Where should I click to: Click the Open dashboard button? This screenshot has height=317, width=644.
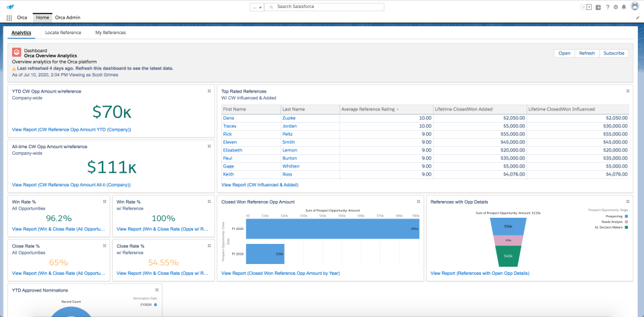coord(564,54)
